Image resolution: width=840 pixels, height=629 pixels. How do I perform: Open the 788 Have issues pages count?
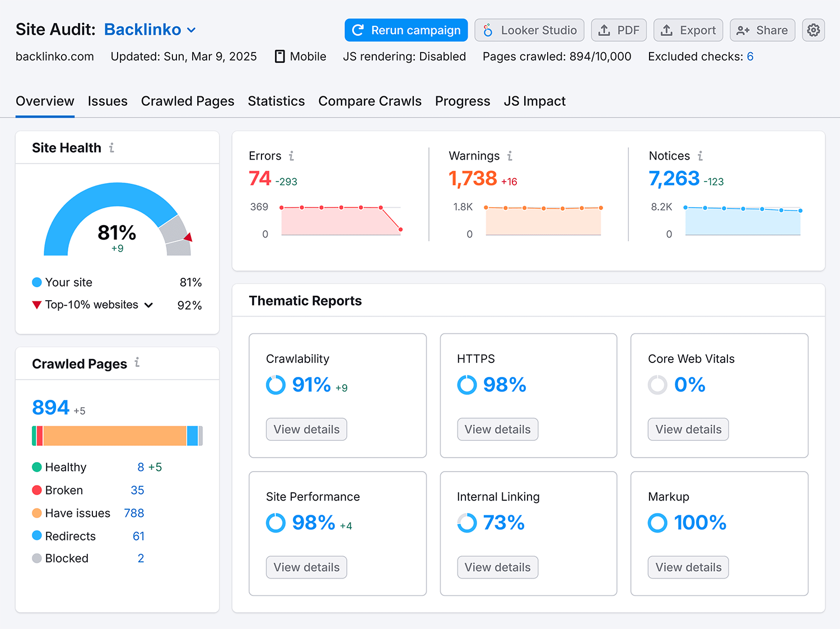[x=134, y=513]
